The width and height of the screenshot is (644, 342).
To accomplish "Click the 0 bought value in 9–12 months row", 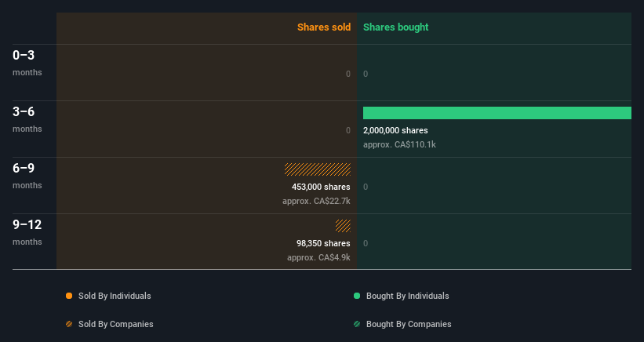I will 366,243.
